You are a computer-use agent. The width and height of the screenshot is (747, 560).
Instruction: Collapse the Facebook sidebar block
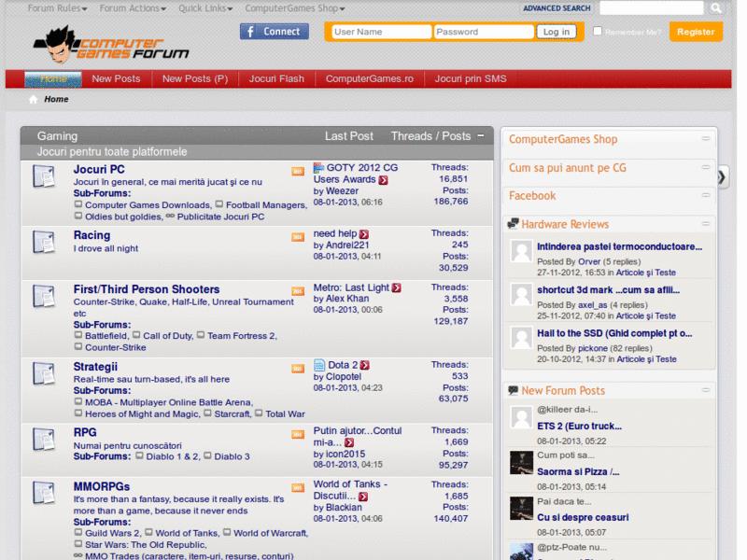(706, 195)
